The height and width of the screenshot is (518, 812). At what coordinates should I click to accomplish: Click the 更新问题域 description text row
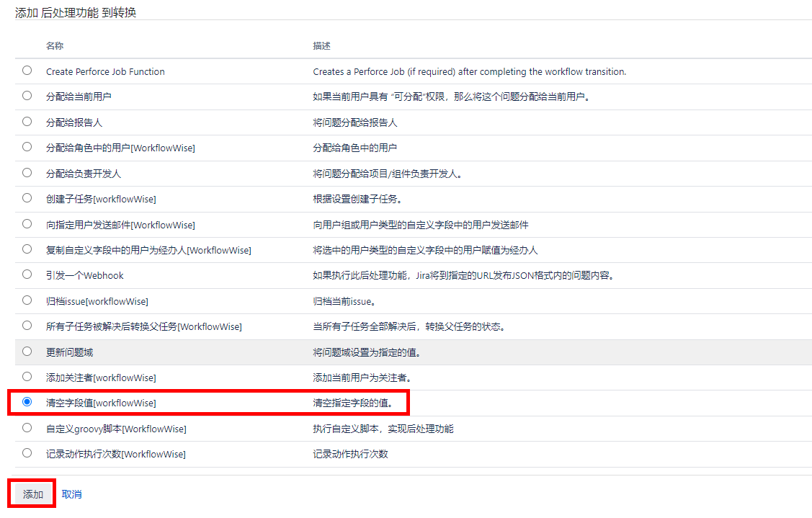tap(366, 352)
